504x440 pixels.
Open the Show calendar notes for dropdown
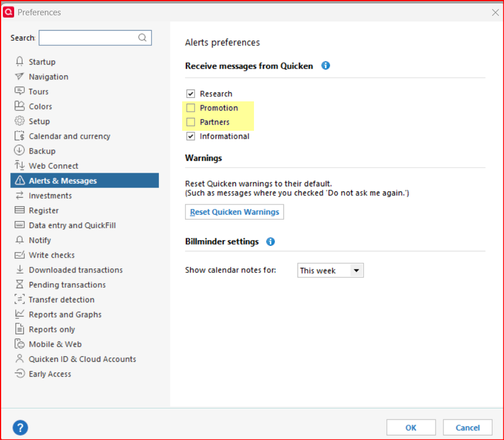coord(330,270)
